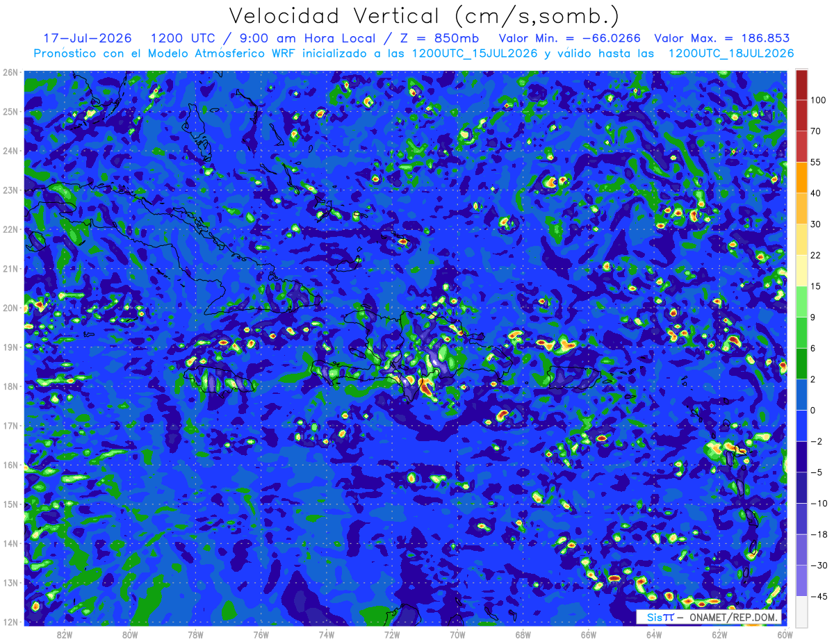Click the latitude axis label "20N"
This screenshot has width=834, height=644.
10,308
